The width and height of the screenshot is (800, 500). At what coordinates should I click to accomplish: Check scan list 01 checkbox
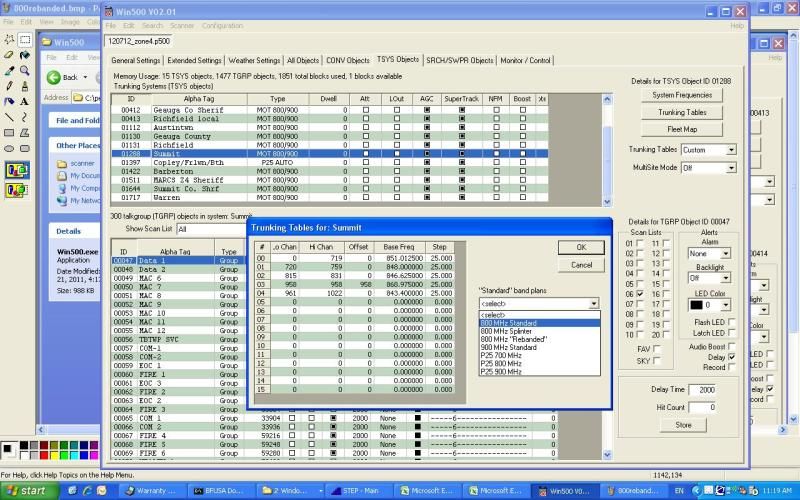640,243
